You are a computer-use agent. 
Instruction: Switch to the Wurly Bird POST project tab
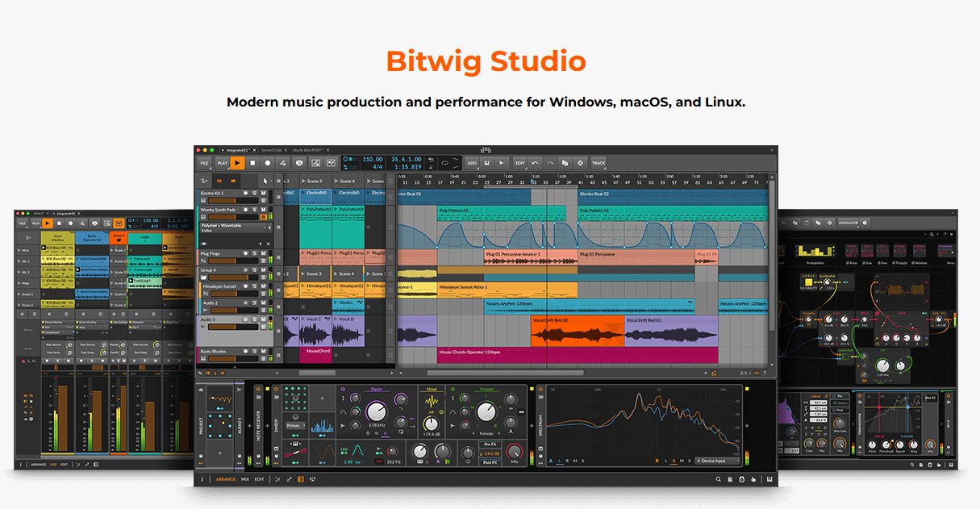tap(308, 150)
